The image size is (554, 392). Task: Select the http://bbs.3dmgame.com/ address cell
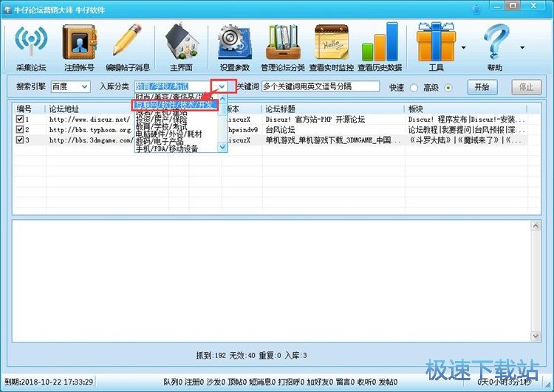pos(91,140)
